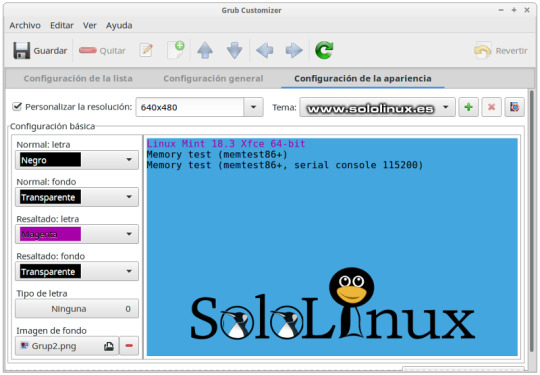The height and width of the screenshot is (375, 540).
Task: Click the Resaltado: fondo Transparente swatch
Action: point(50,271)
